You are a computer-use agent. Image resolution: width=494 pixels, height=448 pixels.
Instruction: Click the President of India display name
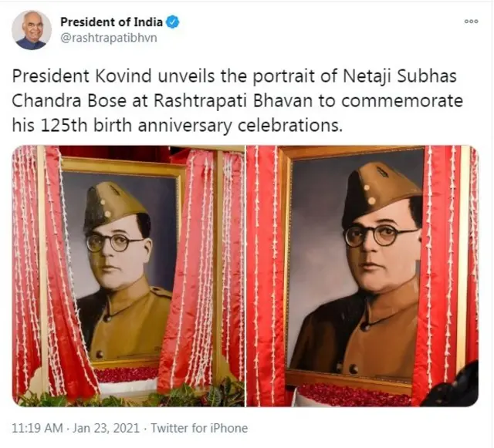click(111, 22)
